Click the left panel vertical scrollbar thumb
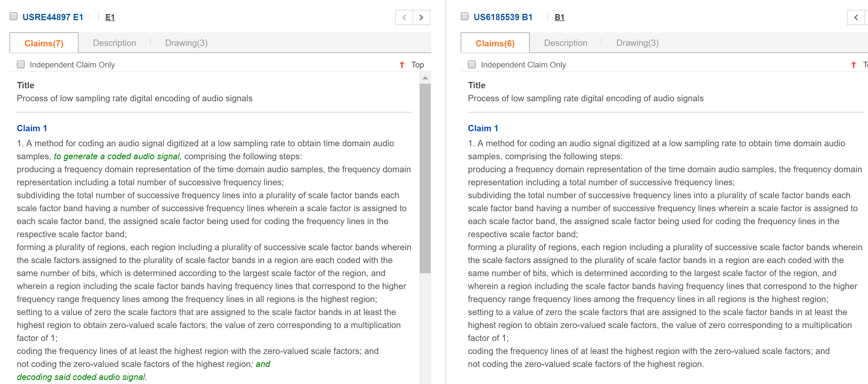 tap(425, 179)
